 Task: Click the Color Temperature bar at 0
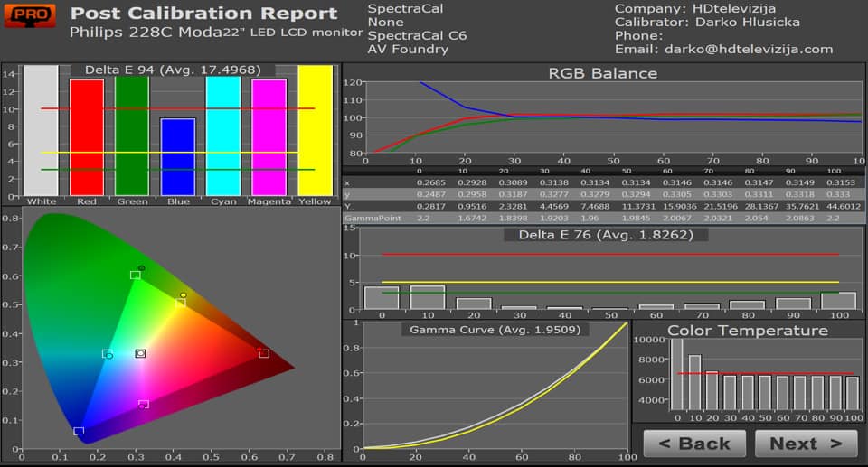point(677,374)
